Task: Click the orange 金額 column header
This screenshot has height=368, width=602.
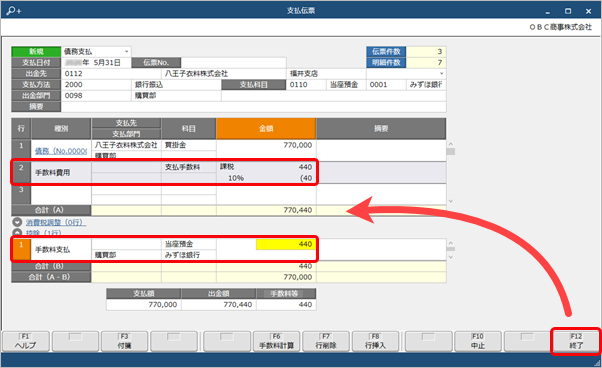Action: point(266,129)
